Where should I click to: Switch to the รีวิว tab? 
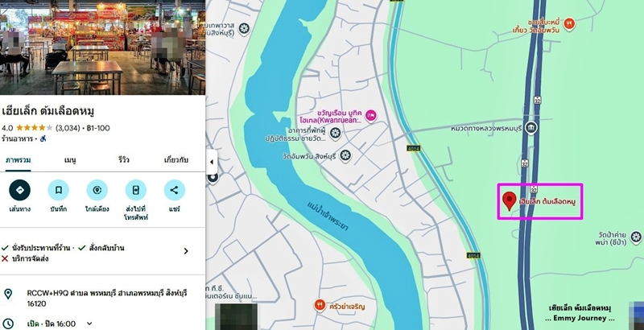[123, 160]
